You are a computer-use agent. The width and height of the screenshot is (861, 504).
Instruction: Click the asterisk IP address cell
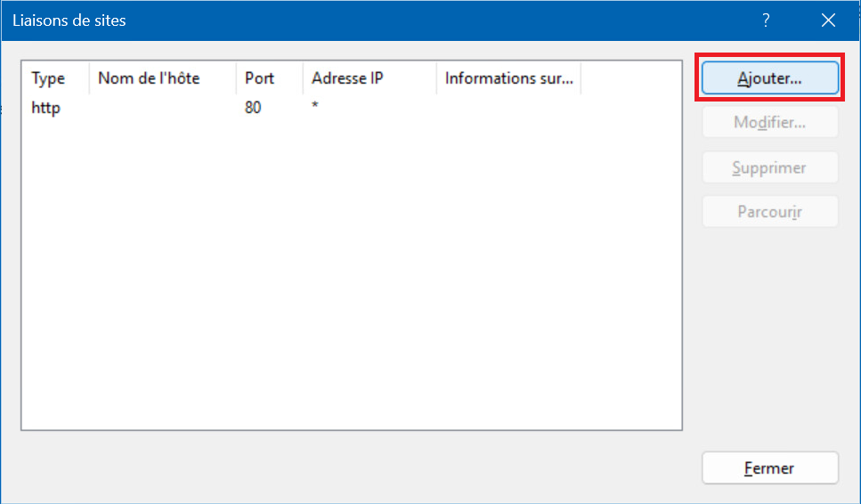pos(315,108)
